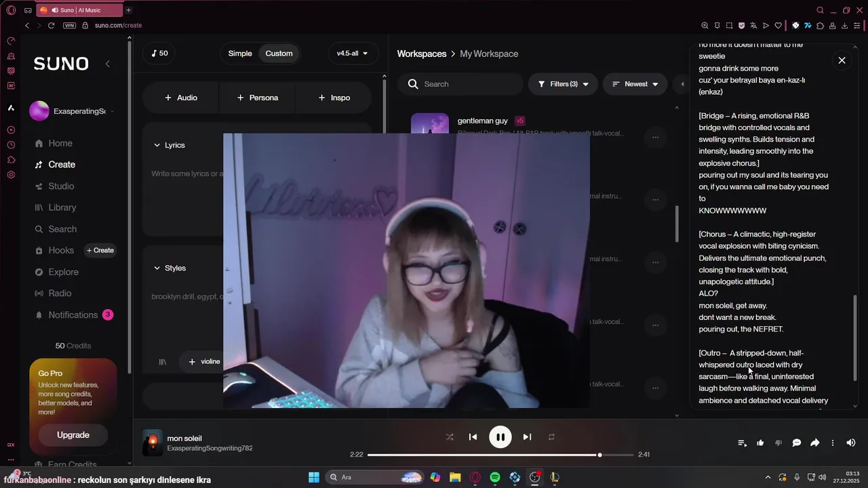Open gentleman guy song thumbnail
Screen dimensions: 868x488
(x=430, y=124)
